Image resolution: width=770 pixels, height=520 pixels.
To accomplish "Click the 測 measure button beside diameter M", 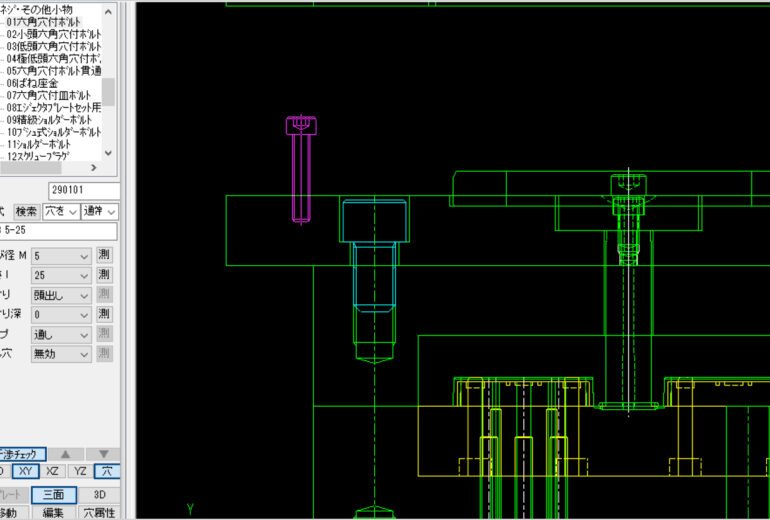I will point(105,255).
